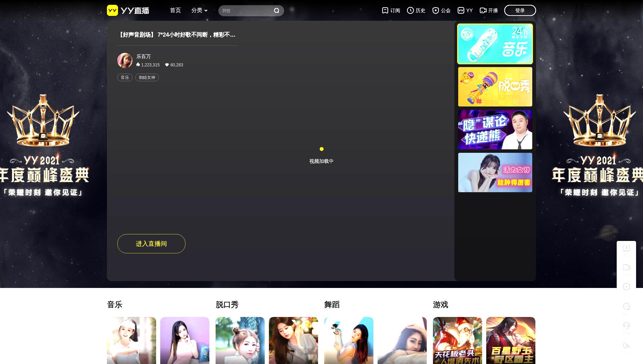Open the 脱口秀 section heading
The height and width of the screenshot is (364, 643).
(x=227, y=305)
